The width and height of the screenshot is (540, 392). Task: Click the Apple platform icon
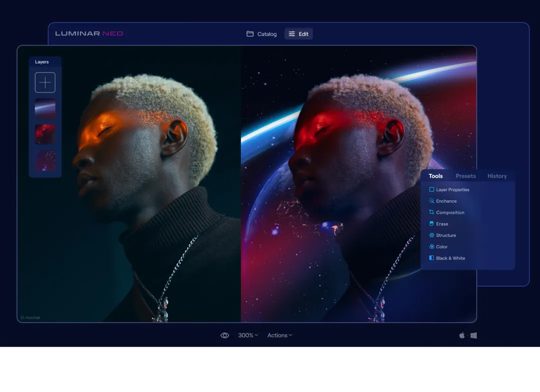462,335
